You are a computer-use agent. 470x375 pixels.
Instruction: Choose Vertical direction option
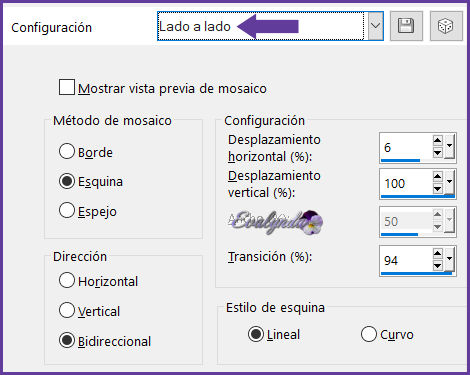pyautogui.click(x=67, y=310)
